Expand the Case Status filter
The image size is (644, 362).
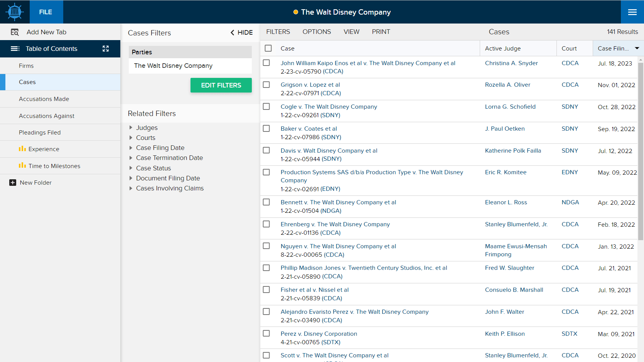[131, 168]
